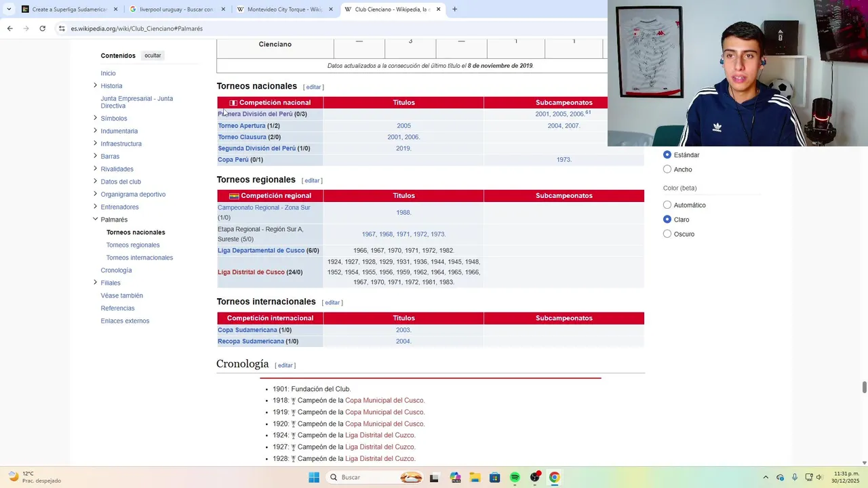Go forward in browser history
The height and width of the screenshot is (488, 868).
(x=26, y=28)
